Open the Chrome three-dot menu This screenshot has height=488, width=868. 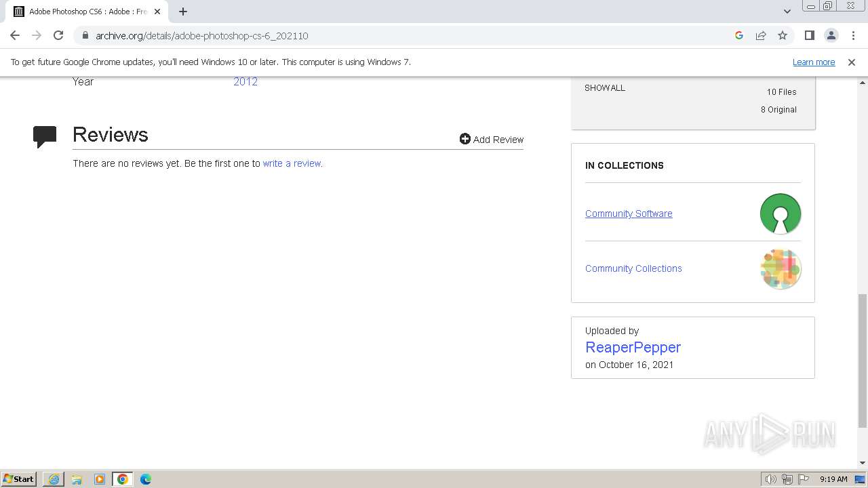click(853, 35)
